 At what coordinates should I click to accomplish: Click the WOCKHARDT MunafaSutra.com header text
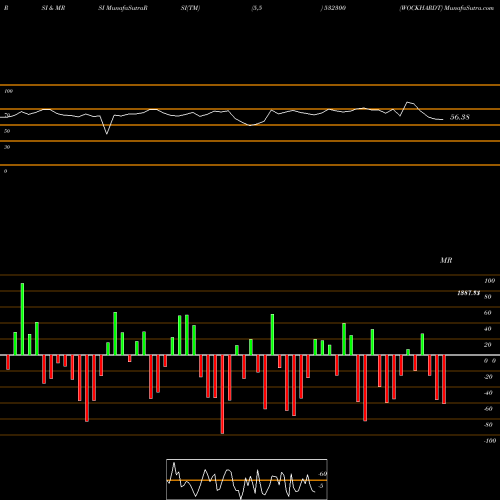pos(447,8)
